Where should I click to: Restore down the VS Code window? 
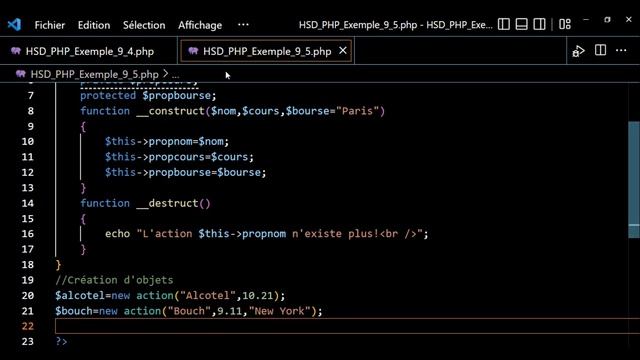(x=607, y=20)
